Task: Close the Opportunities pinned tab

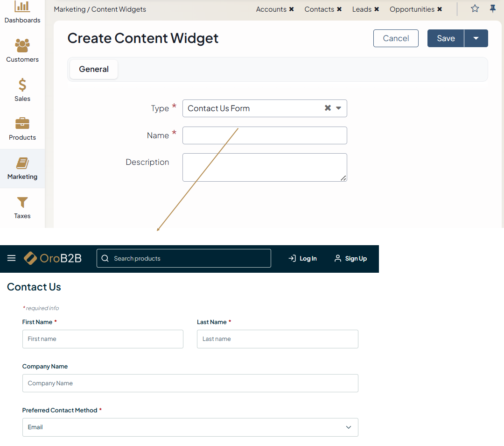Action: click(440, 9)
